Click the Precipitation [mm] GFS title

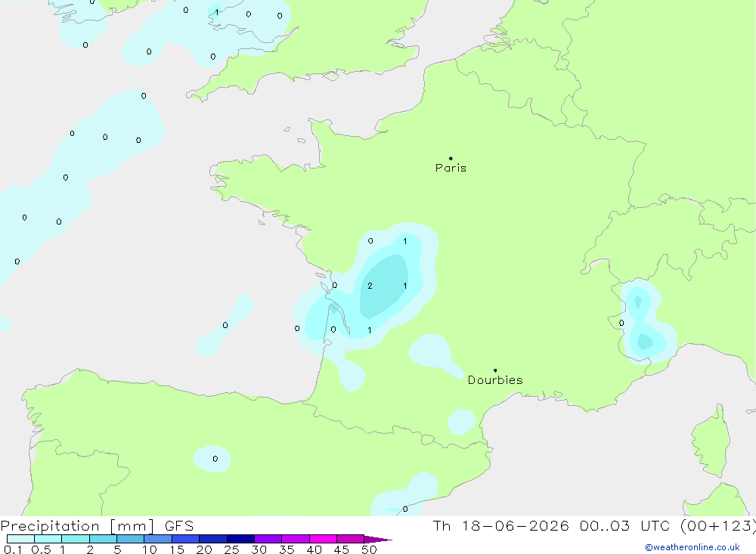97,526
